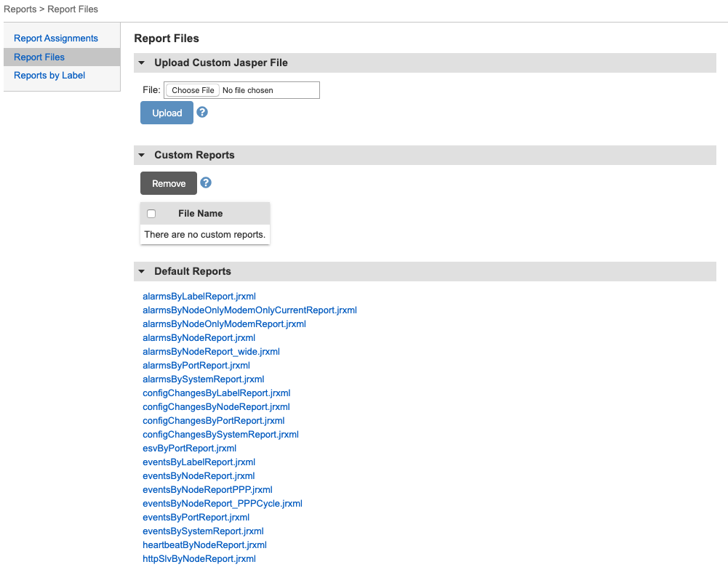Click the help icon beside Remove button
728x567 pixels.
(x=206, y=182)
